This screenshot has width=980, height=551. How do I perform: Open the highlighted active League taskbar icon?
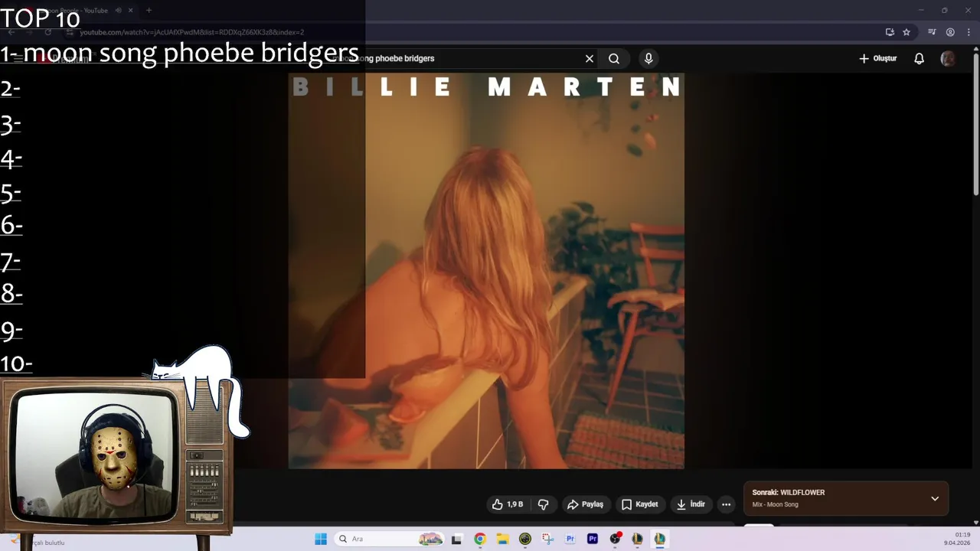point(659,539)
